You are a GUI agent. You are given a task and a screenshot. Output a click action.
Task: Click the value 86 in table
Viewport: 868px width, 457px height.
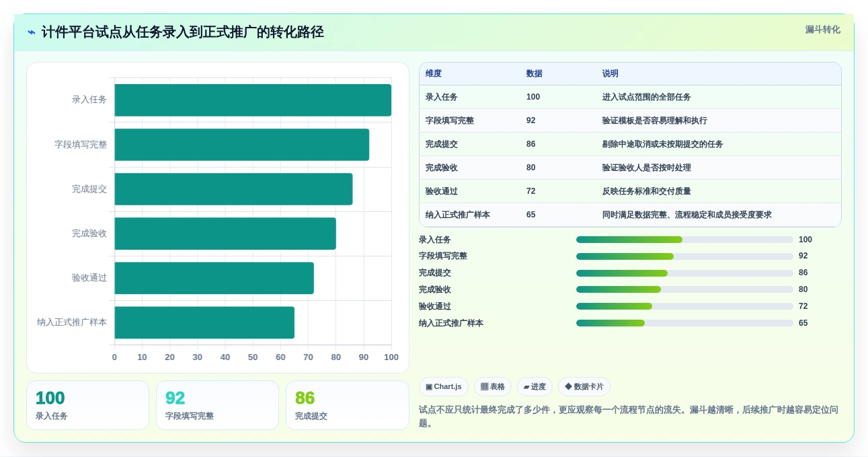pyautogui.click(x=531, y=144)
